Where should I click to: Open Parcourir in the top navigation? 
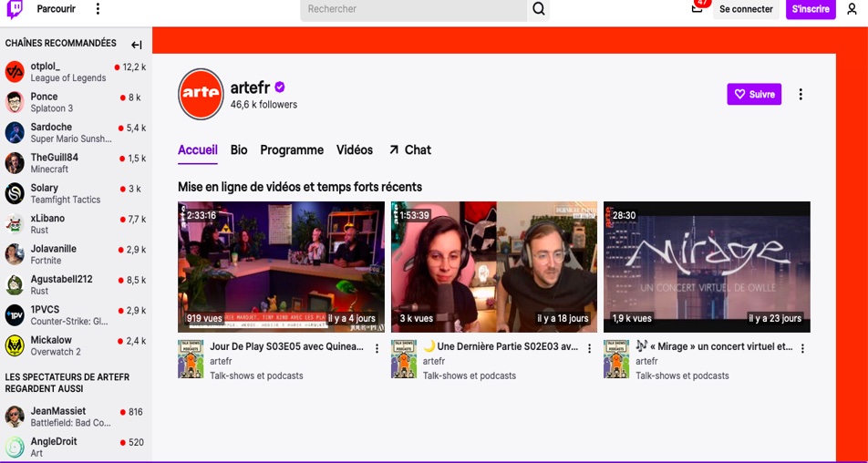pos(57,9)
